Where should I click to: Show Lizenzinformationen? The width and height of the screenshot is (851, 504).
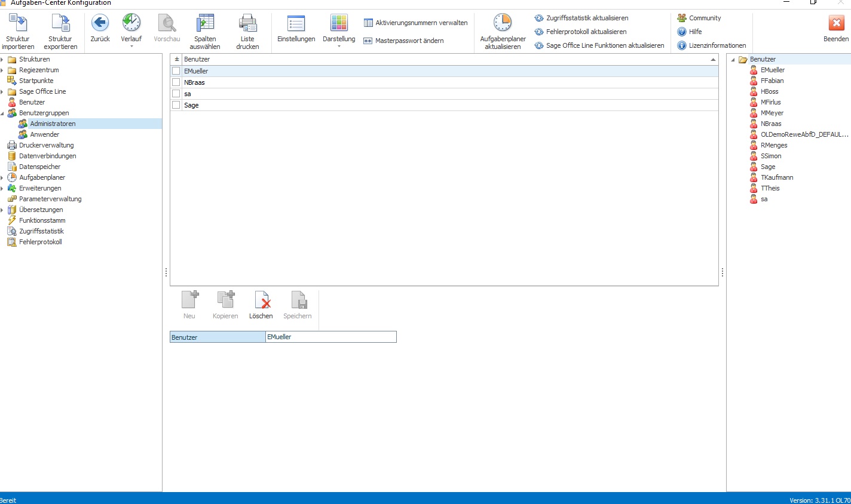pos(711,45)
